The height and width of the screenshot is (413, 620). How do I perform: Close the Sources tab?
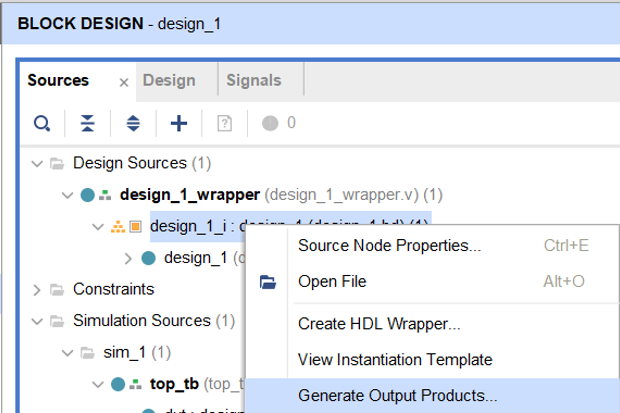124,82
